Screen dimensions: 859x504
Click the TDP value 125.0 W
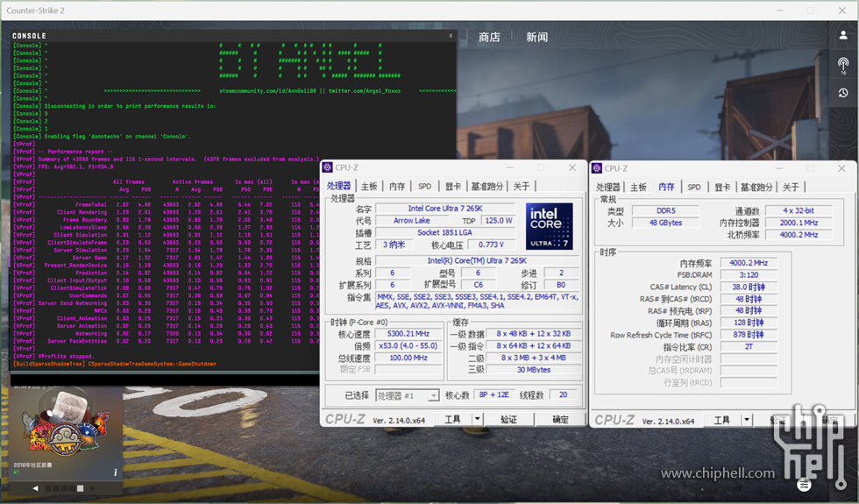point(499,220)
